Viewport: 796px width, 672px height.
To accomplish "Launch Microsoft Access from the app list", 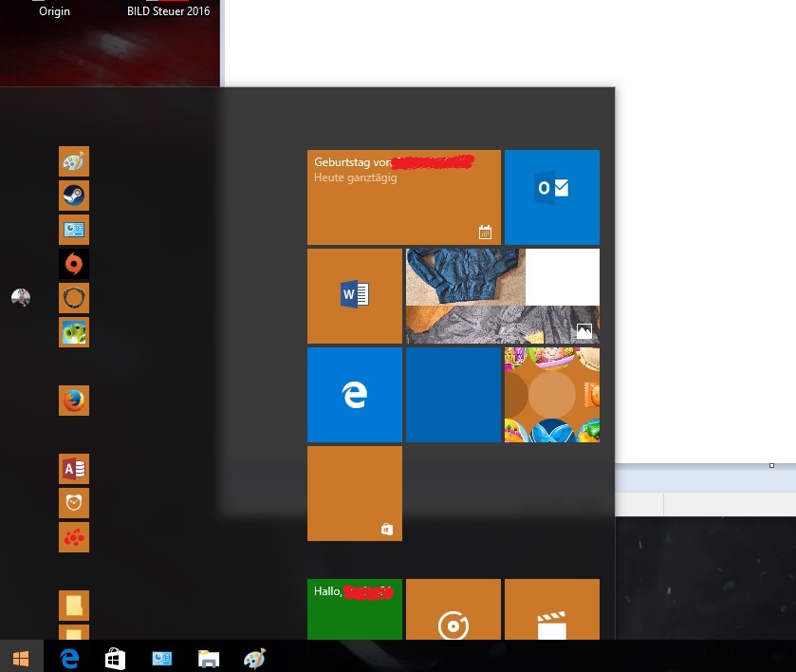I will (74, 469).
